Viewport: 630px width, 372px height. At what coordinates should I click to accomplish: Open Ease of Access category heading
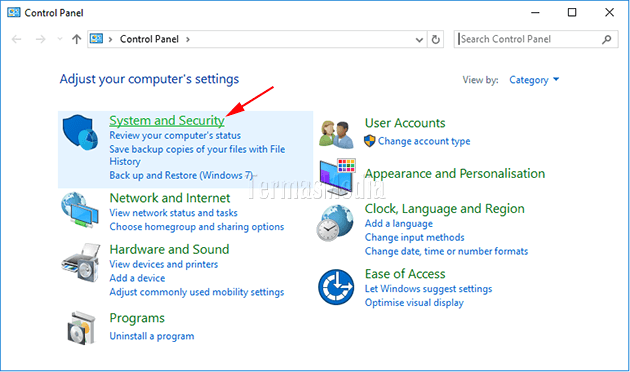pos(405,274)
